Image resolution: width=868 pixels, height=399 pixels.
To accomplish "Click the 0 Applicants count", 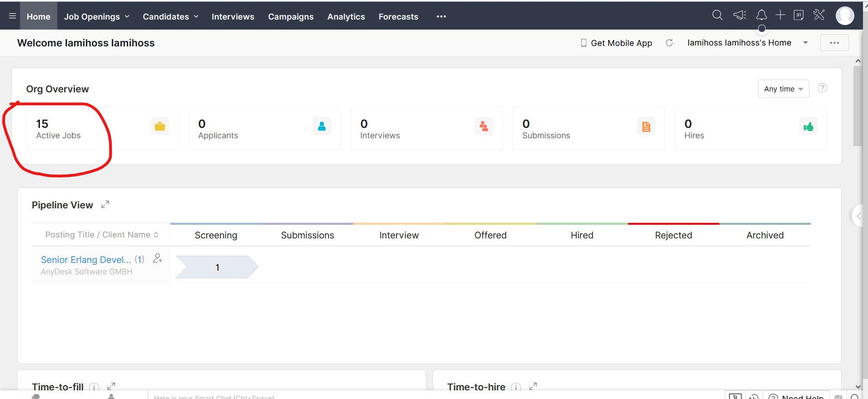I will point(202,124).
